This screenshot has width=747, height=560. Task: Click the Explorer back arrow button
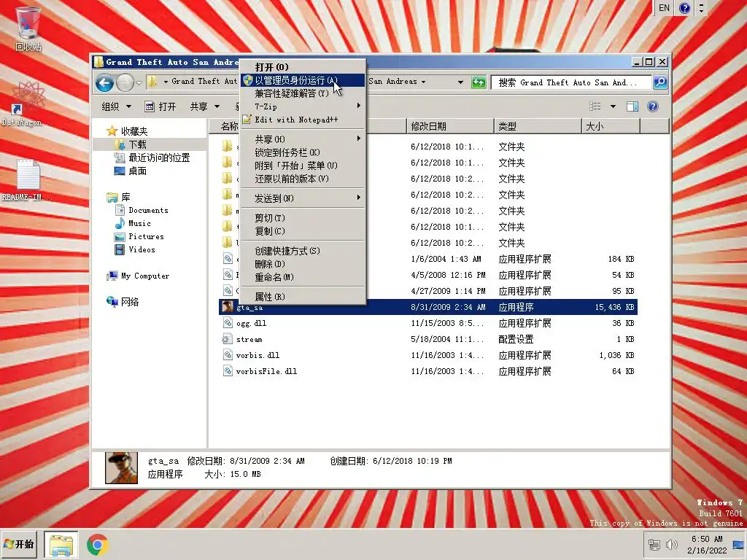(x=104, y=83)
